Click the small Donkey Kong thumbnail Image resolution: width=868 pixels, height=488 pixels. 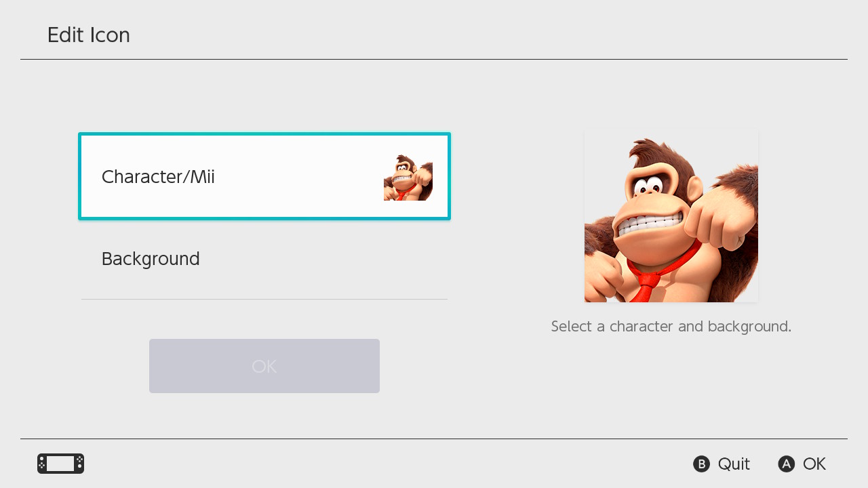(408, 178)
